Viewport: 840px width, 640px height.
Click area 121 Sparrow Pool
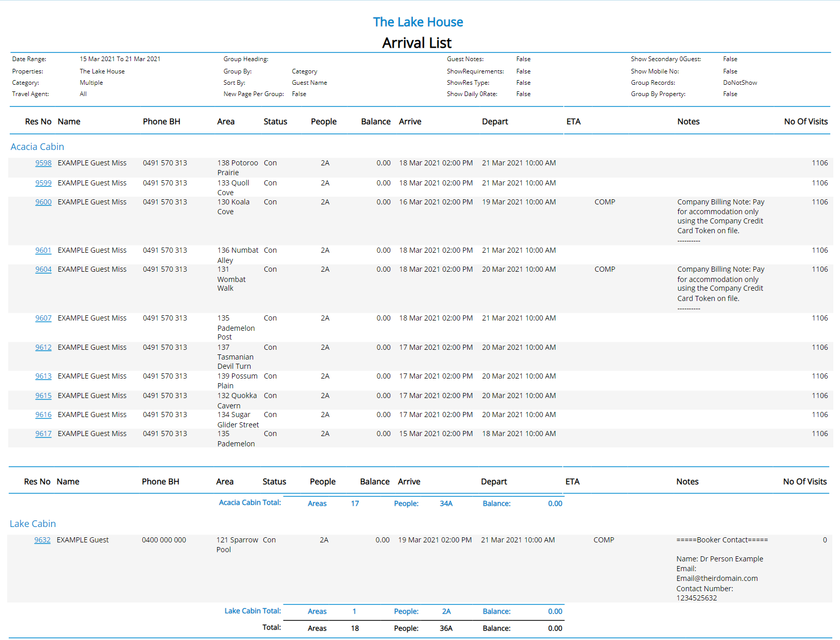(237, 544)
